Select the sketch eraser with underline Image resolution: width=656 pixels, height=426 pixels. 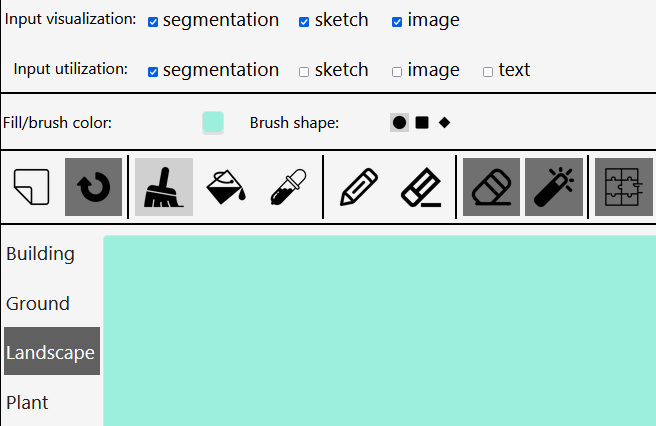click(421, 187)
